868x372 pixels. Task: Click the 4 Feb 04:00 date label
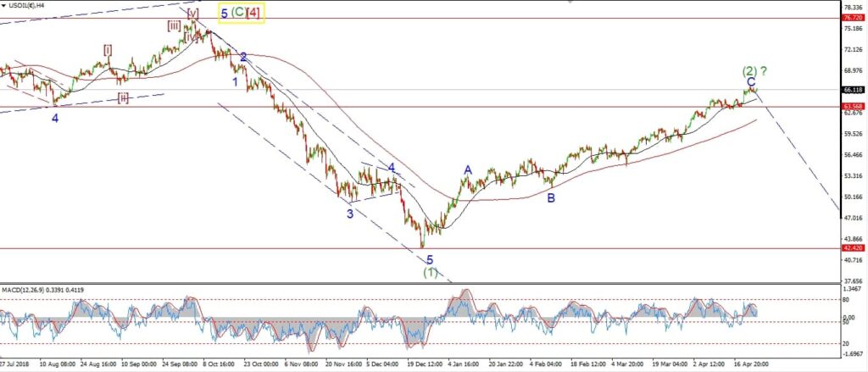pyautogui.click(x=547, y=364)
